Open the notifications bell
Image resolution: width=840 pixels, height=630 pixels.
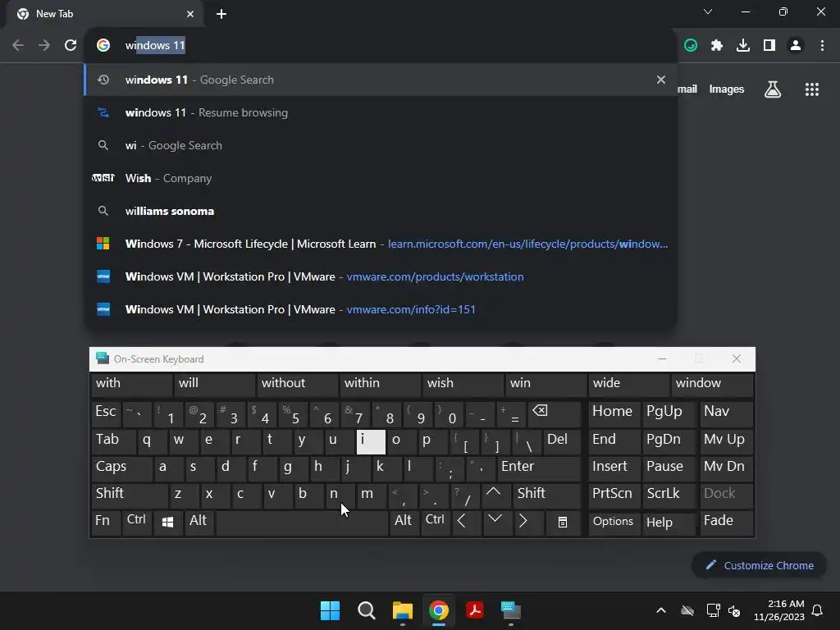[818, 610]
